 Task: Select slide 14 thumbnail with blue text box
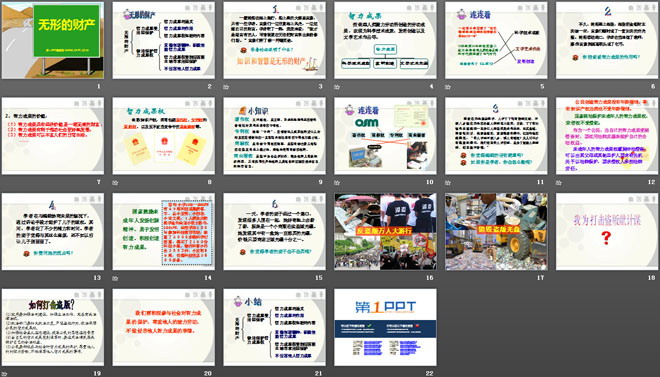pos(164,231)
